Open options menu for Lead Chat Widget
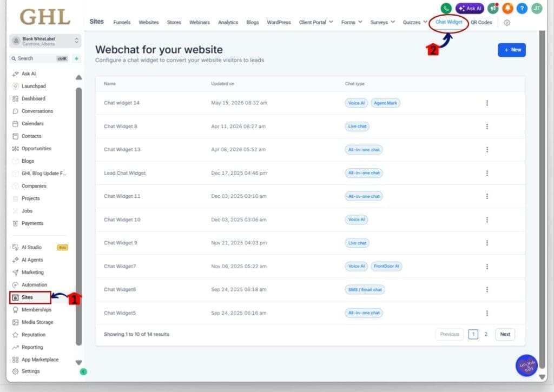Viewport: 554px width, 392px height. point(487,173)
